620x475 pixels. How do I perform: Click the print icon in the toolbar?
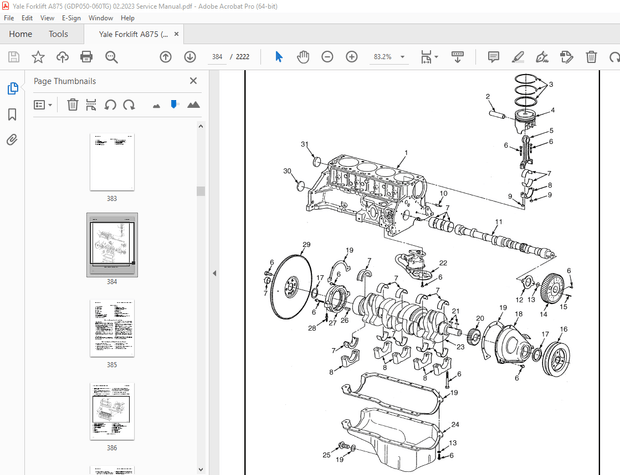pos(87,57)
